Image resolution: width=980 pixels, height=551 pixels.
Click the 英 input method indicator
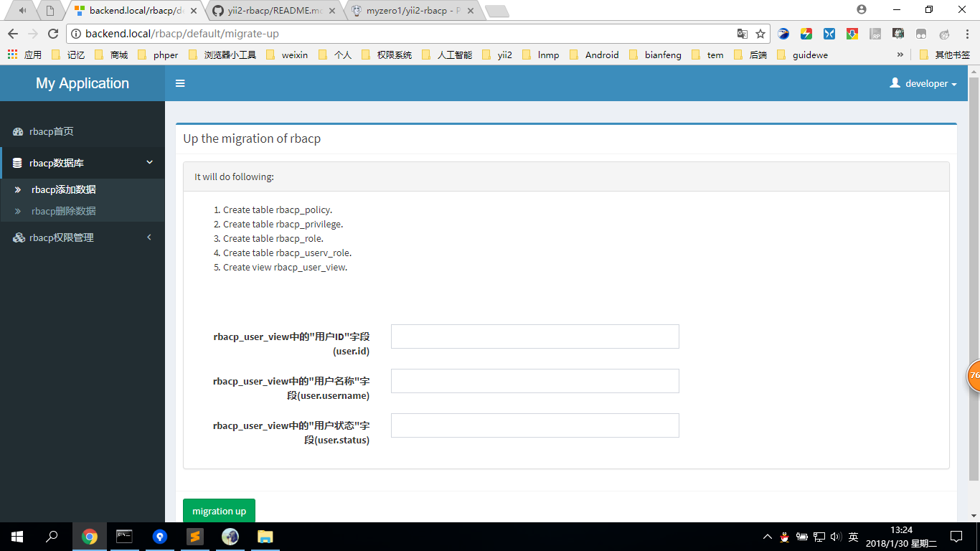click(853, 537)
